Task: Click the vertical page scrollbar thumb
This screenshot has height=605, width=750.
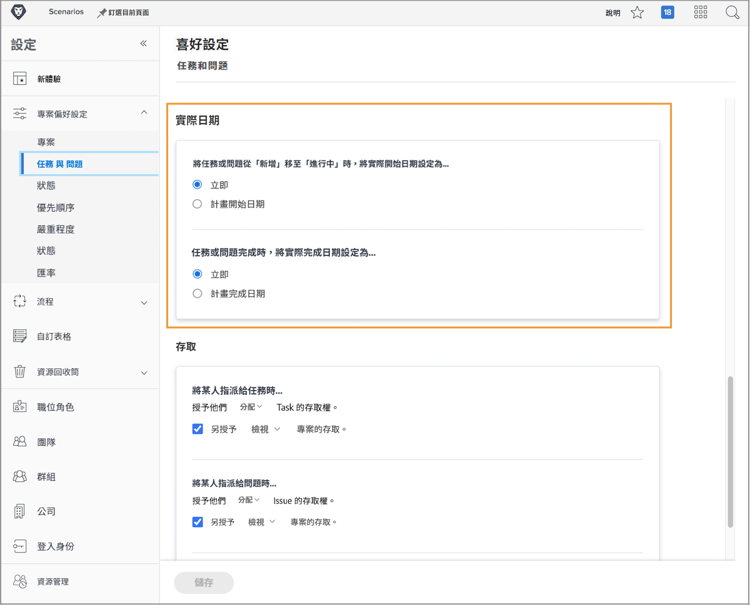Action: pyautogui.click(x=730, y=452)
